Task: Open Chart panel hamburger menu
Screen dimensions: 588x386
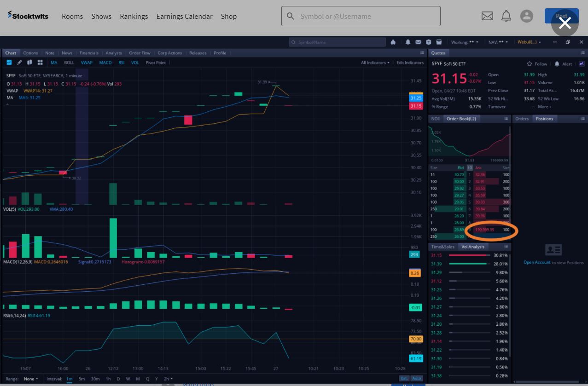Action: [422, 53]
